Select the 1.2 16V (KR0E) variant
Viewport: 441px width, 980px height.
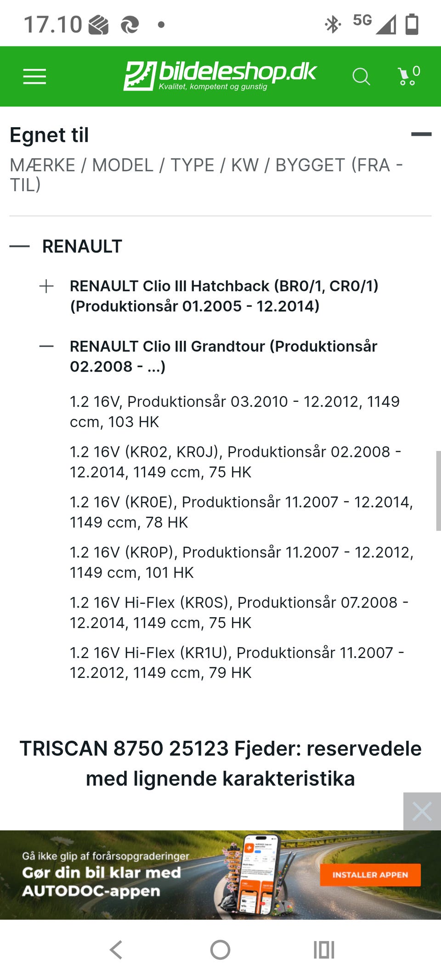click(x=241, y=512)
